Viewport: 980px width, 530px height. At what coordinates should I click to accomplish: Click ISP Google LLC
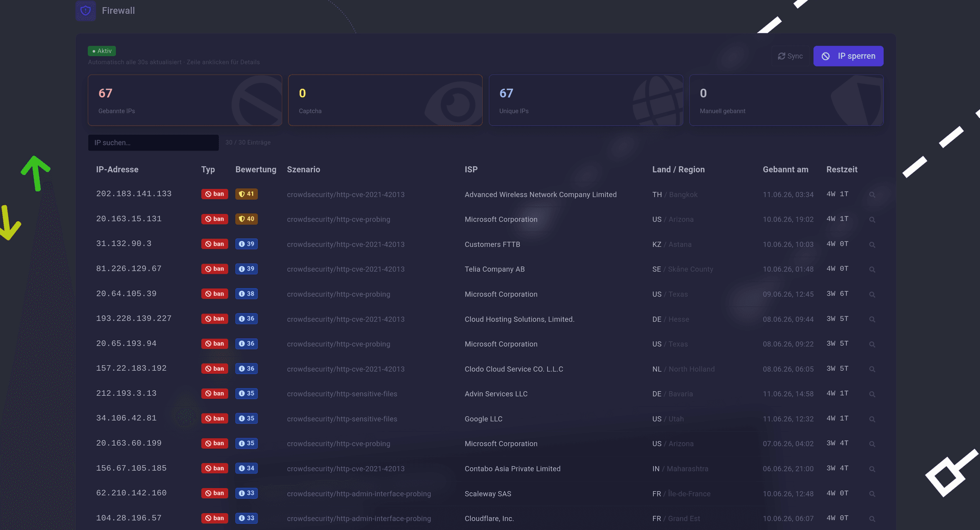tap(483, 419)
